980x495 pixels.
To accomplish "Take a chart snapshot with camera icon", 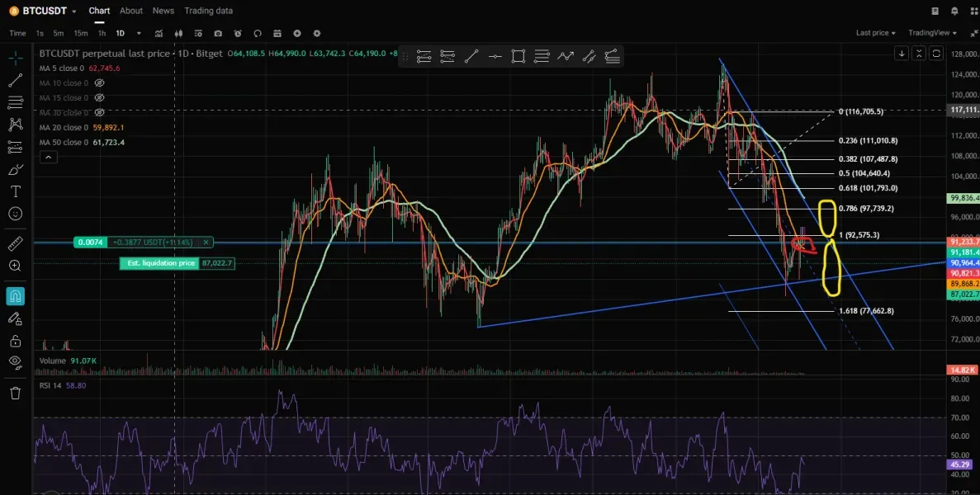I will [218, 33].
